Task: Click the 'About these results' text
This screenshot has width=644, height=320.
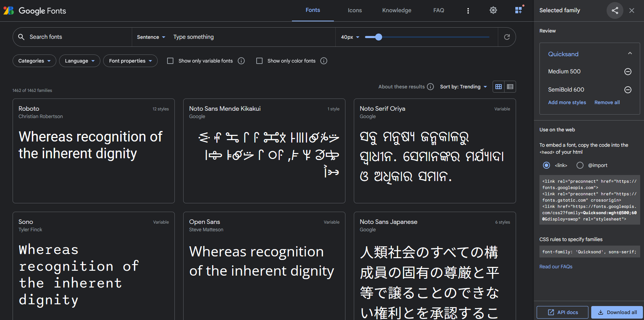Action: (401, 87)
